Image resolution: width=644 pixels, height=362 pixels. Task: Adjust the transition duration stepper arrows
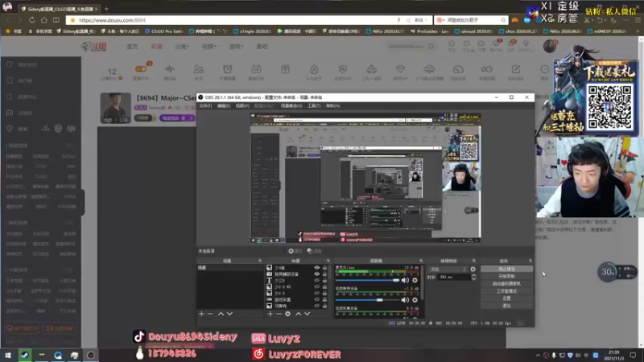(473, 277)
